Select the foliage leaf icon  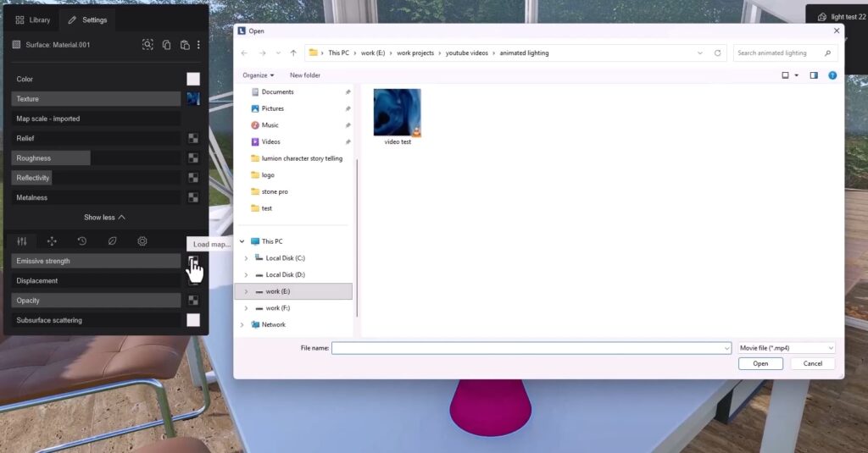tap(113, 241)
